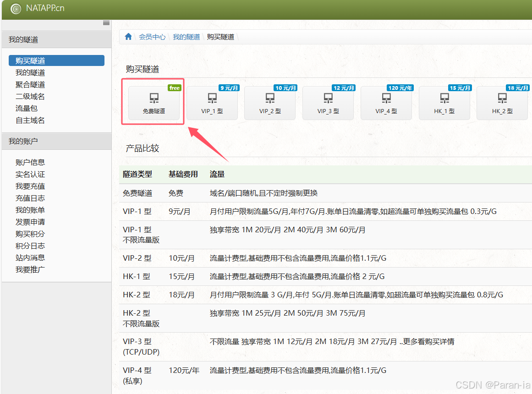Click the 我的账户 sidebar section header

(x=56, y=141)
